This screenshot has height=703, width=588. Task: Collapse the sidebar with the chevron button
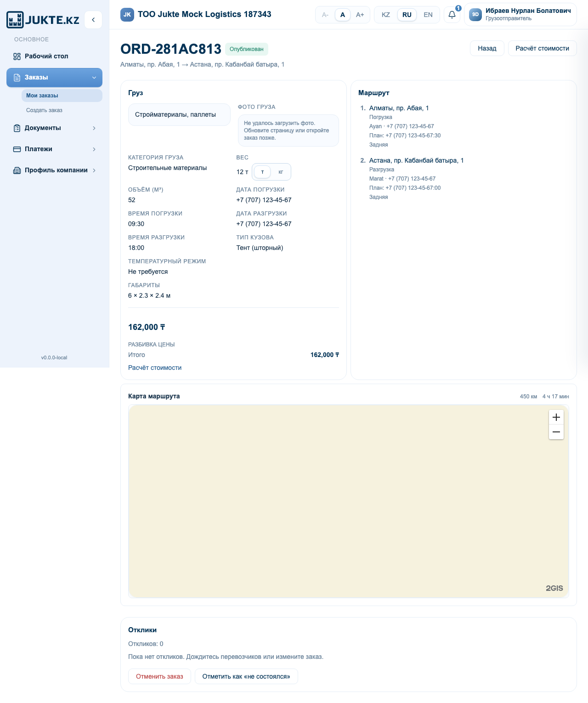click(x=93, y=20)
